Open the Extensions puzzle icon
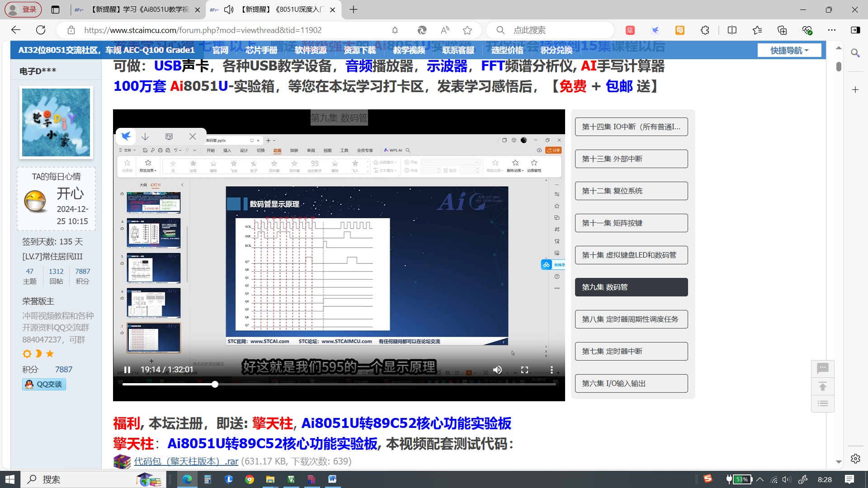The width and height of the screenshot is (868, 488). (x=705, y=30)
